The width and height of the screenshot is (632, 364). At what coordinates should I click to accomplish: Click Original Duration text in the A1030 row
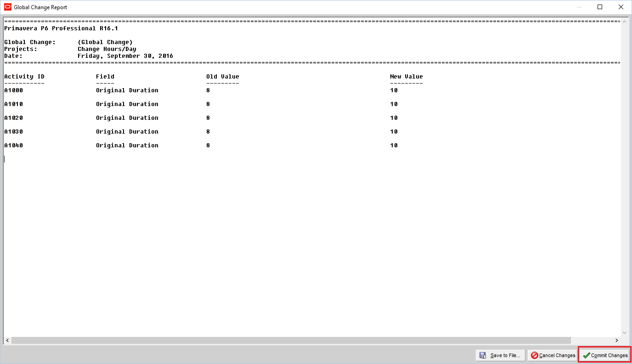tap(127, 132)
